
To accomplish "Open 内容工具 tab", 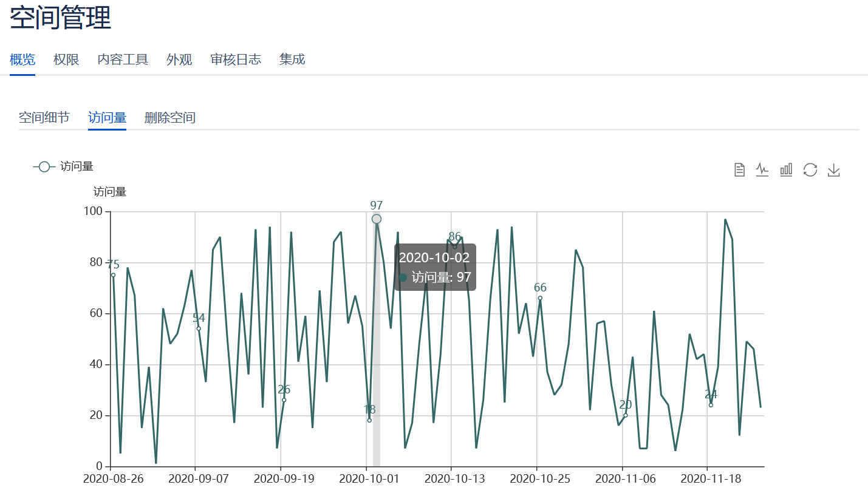I will click(x=123, y=60).
